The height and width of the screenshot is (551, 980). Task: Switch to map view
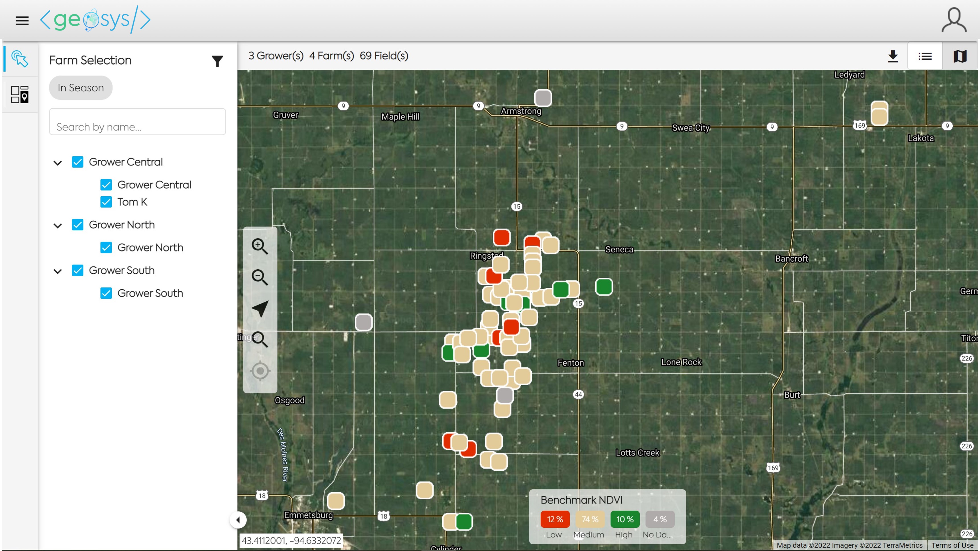(x=960, y=56)
